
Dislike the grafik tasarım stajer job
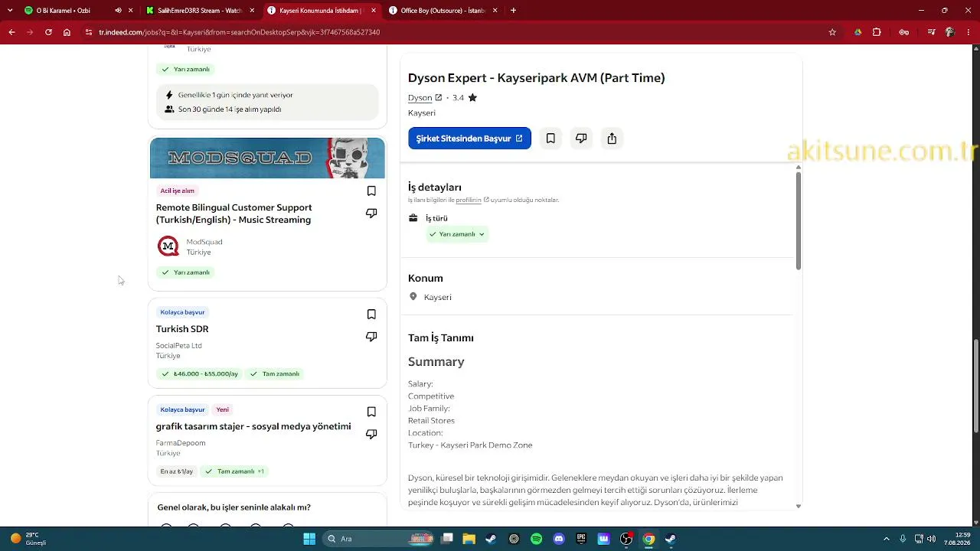pyautogui.click(x=371, y=434)
